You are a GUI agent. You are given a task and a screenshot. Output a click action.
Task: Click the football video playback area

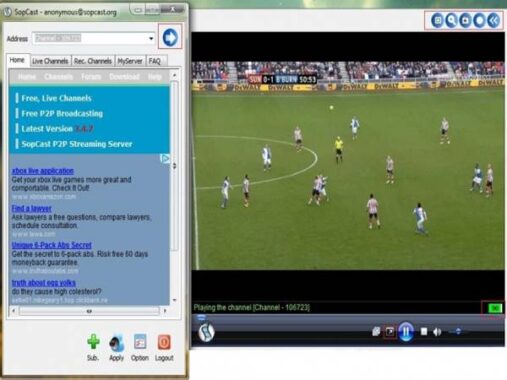pyautogui.click(x=348, y=166)
